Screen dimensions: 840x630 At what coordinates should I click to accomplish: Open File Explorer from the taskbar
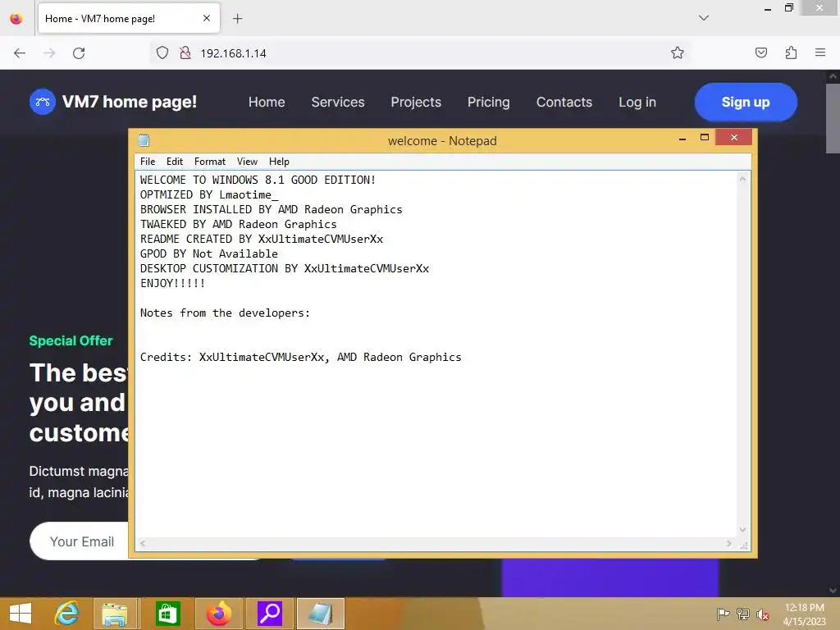point(115,614)
